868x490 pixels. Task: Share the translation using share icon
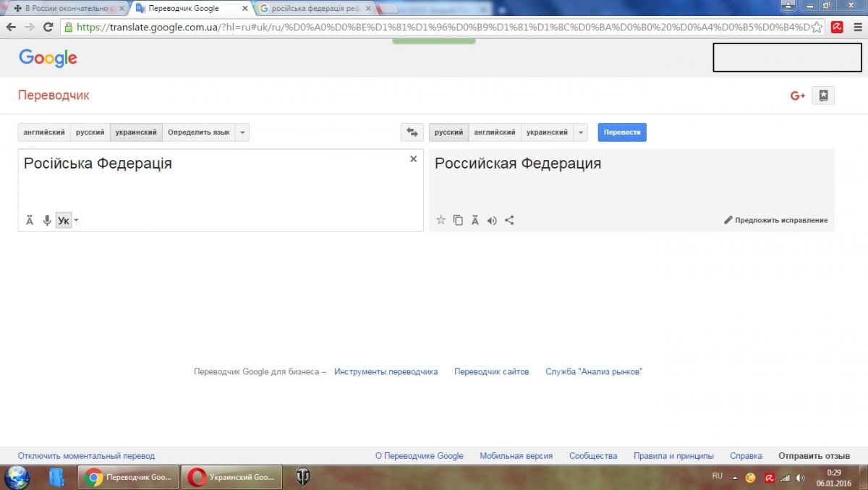click(x=509, y=221)
